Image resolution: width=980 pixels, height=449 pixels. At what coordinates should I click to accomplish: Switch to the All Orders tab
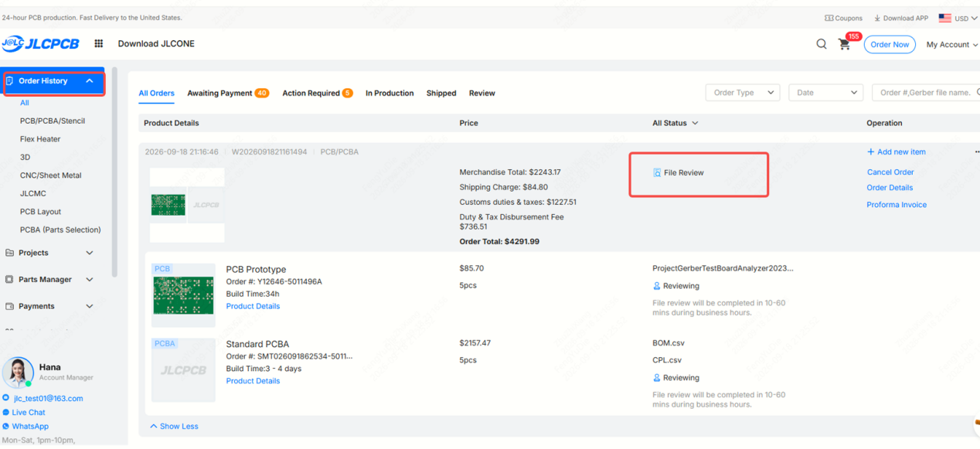(x=156, y=94)
